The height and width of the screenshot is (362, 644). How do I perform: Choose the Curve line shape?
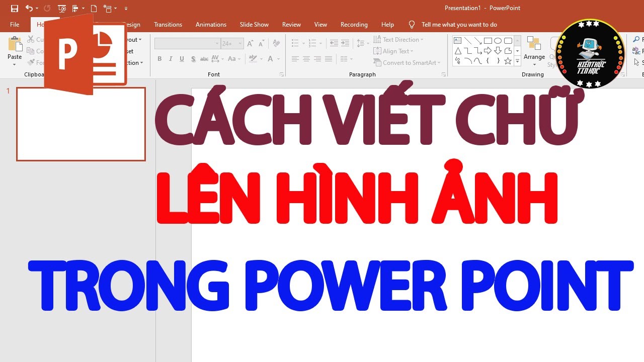pos(478,61)
